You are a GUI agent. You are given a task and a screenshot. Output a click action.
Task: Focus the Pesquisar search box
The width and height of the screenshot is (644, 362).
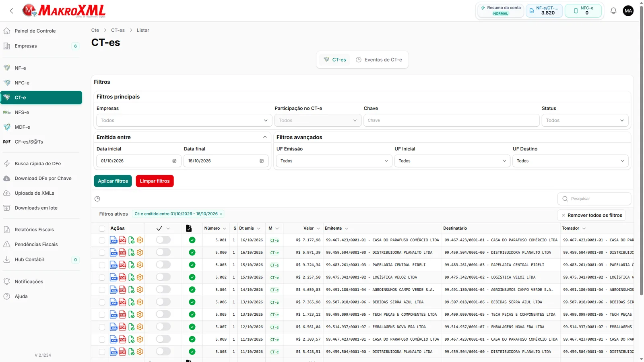click(x=594, y=199)
